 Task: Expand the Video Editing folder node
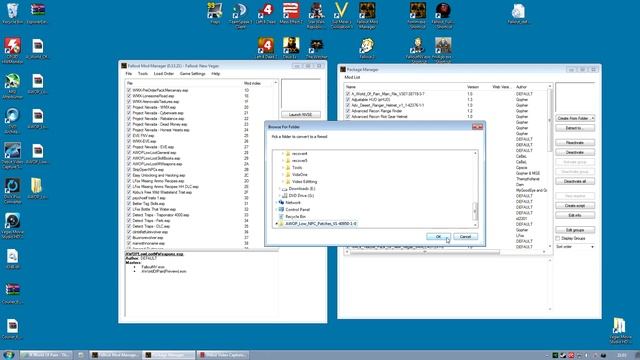[x=283, y=182]
